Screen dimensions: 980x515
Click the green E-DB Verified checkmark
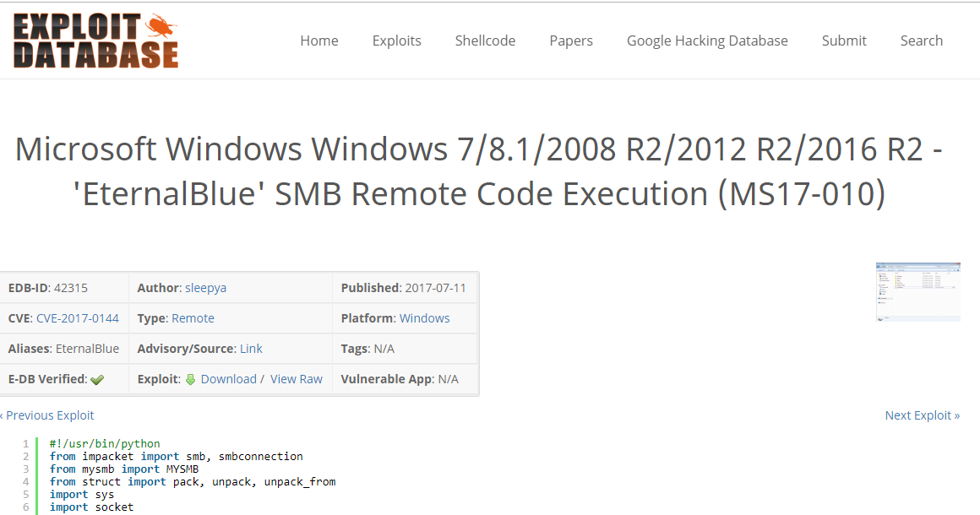[x=97, y=380]
